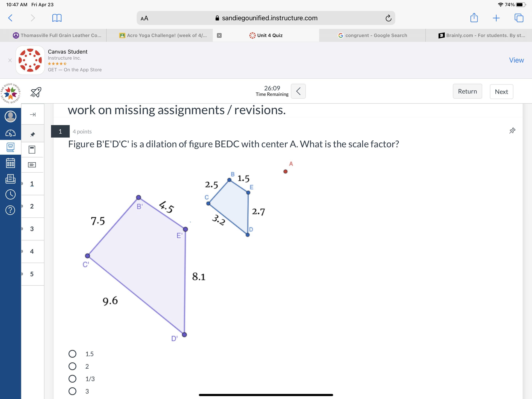Open the history clock icon
Image resolution: width=532 pixels, height=399 pixels.
point(10,194)
